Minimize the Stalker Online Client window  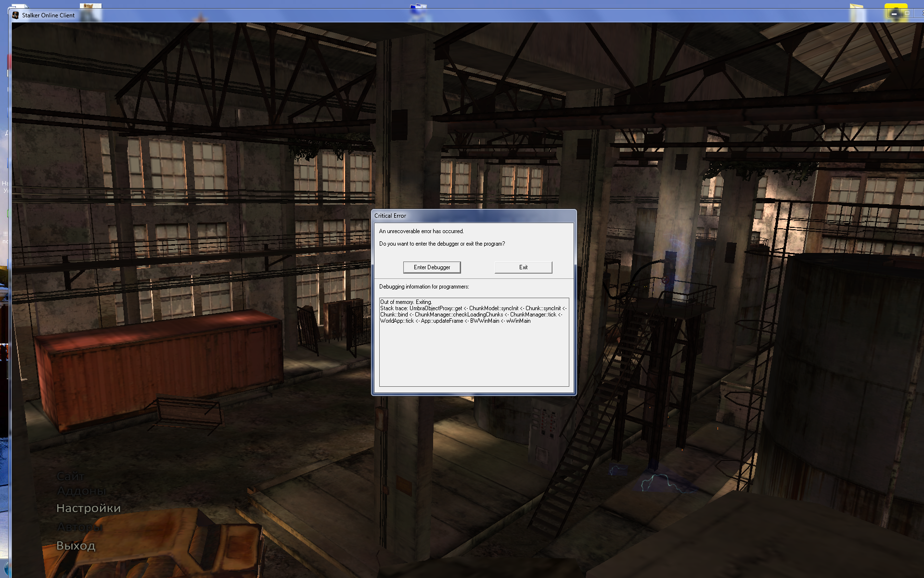coord(894,13)
